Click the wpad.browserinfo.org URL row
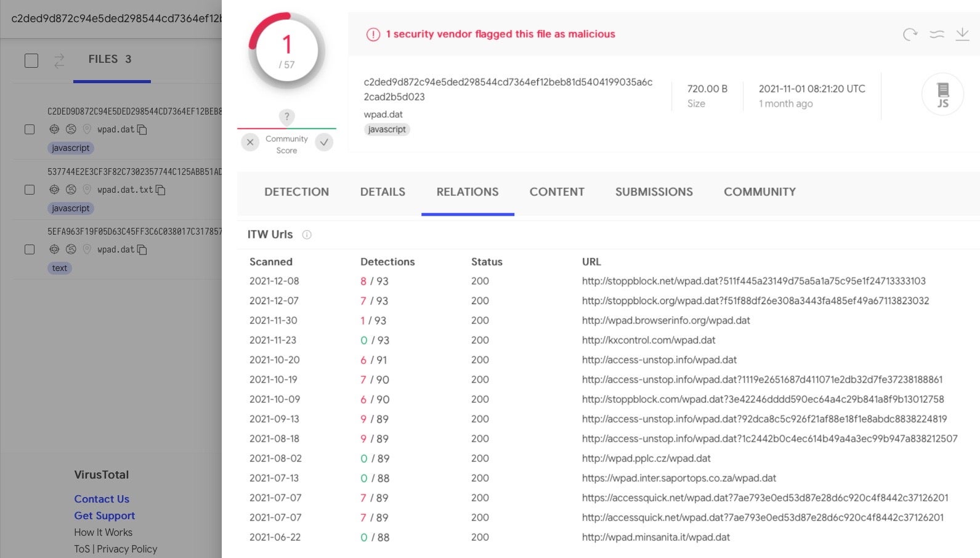 click(665, 320)
